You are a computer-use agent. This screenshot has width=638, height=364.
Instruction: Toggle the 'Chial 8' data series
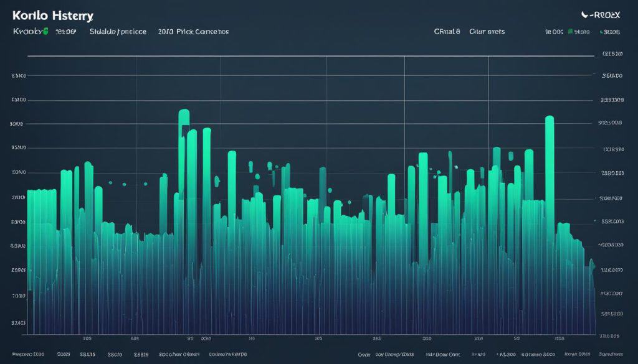point(446,31)
